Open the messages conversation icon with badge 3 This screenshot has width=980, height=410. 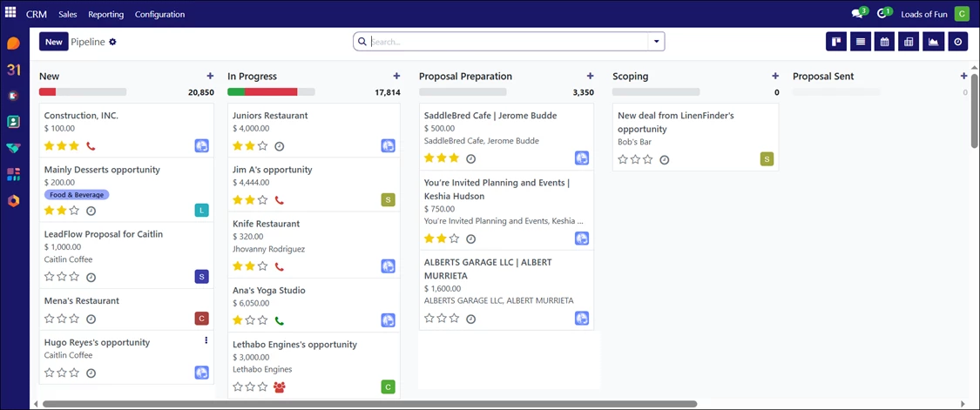click(859, 13)
